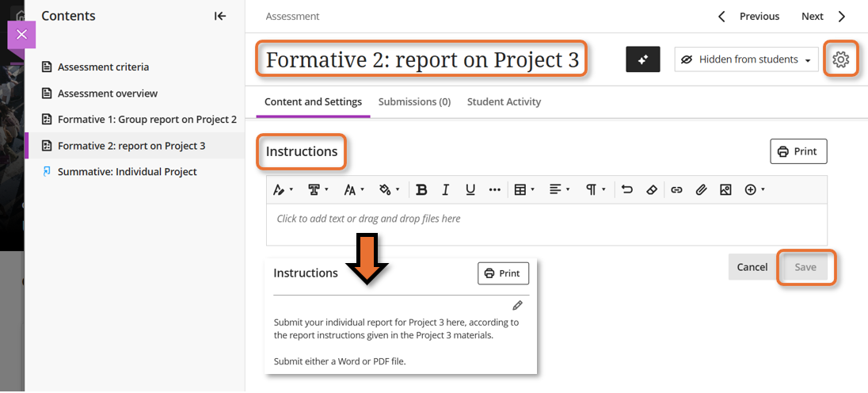868x393 pixels.
Task: Open the text color fill dropdown
Action: coord(389,190)
